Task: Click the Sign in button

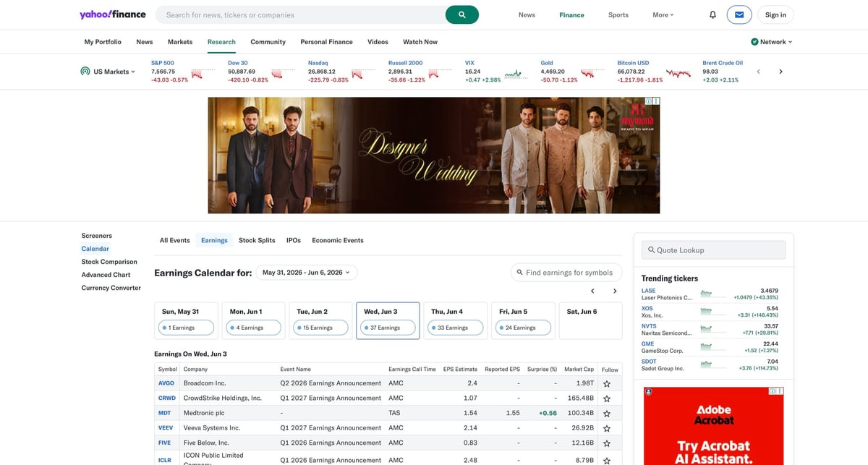Action: click(775, 14)
